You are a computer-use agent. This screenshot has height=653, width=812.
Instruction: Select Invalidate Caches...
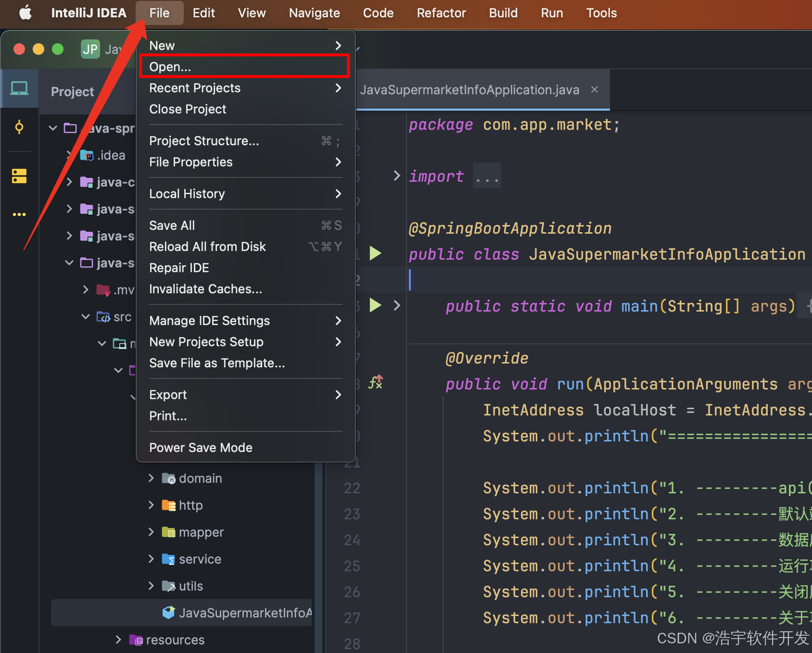pyautogui.click(x=246, y=289)
